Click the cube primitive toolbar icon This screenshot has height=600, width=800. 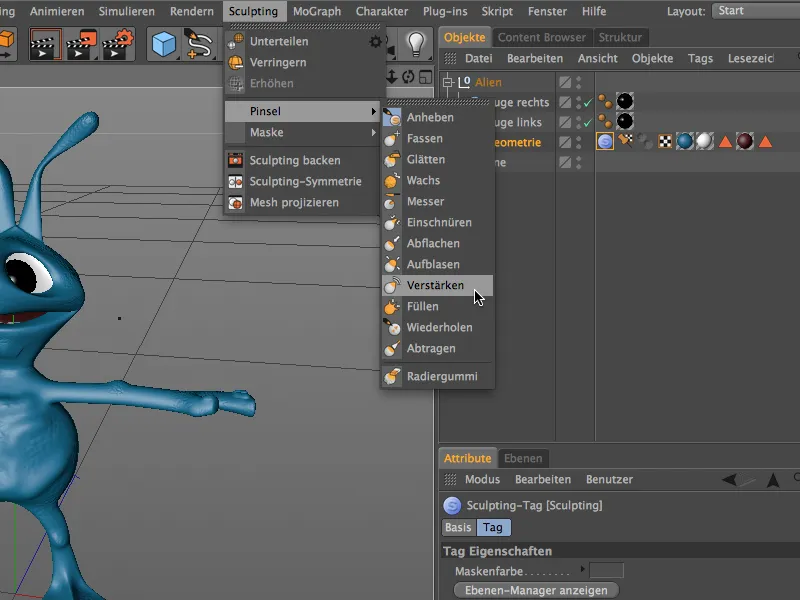click(x=164, y=44)
